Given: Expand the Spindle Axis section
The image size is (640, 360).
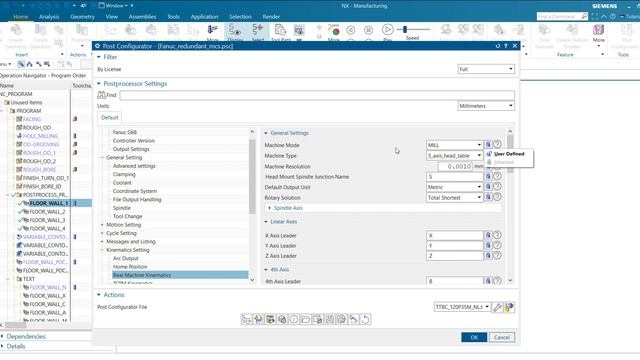Looking at the screenshot, I should coord(269,208).
